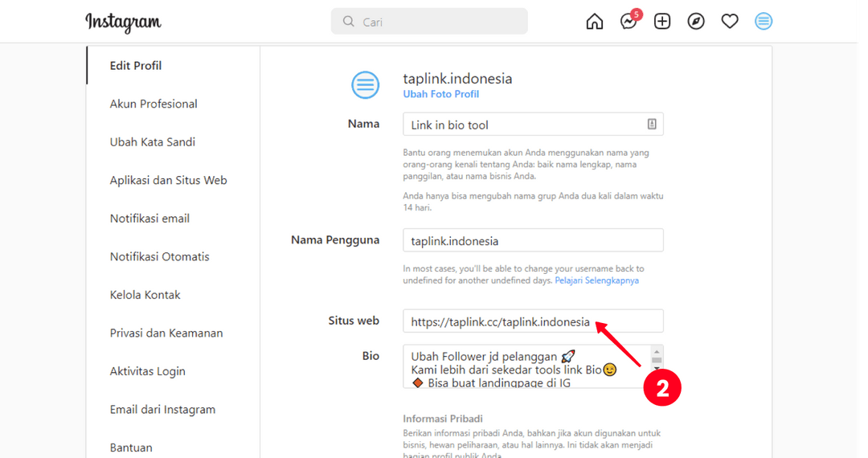
Task: Open Notifikasi Otomatis settings
Action: [x=159, y=256]
